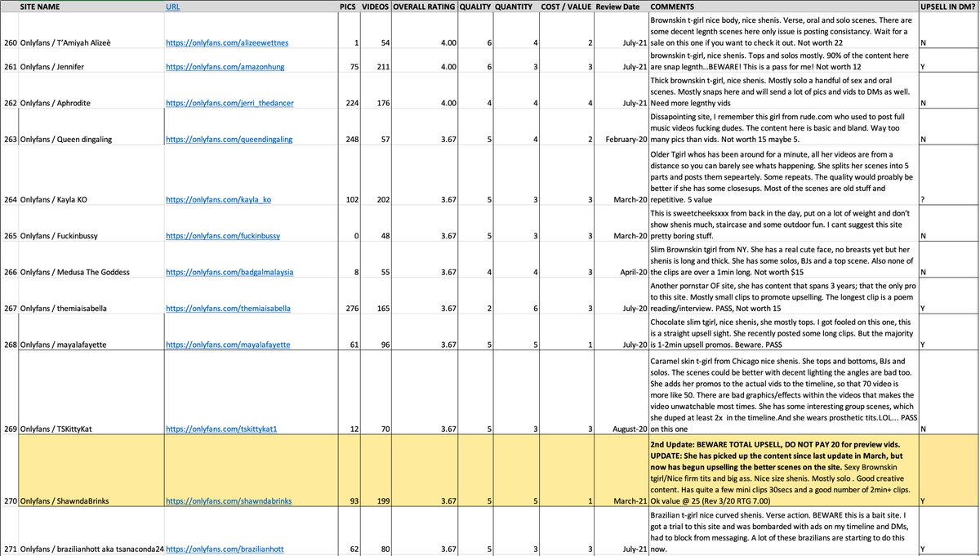Select the Onlyfans / Jennifer site name cell
Screen dimensions: 980x556
coord(90,60)
